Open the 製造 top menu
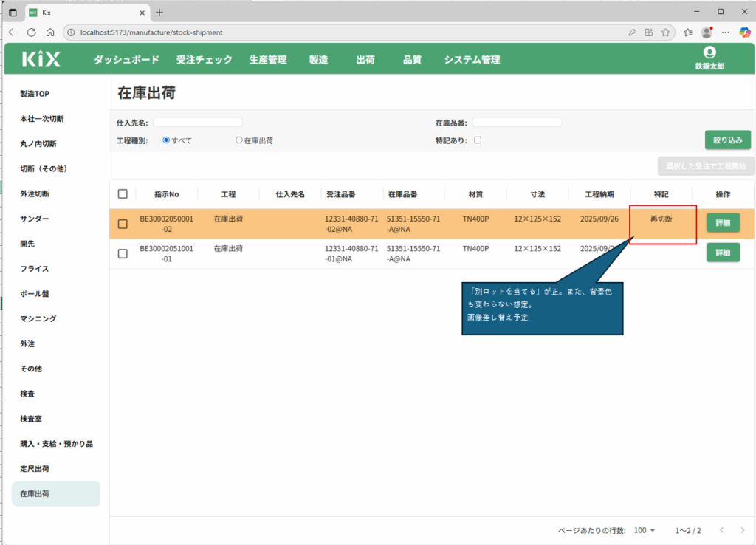The height and width of the screenshot is (545, 756). (318, 60)
